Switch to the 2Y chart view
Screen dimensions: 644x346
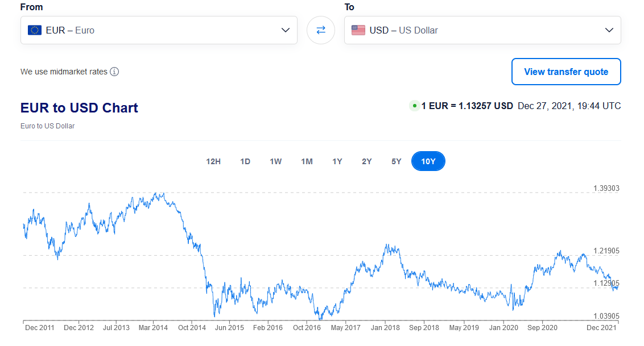click(x=367, y=161)
